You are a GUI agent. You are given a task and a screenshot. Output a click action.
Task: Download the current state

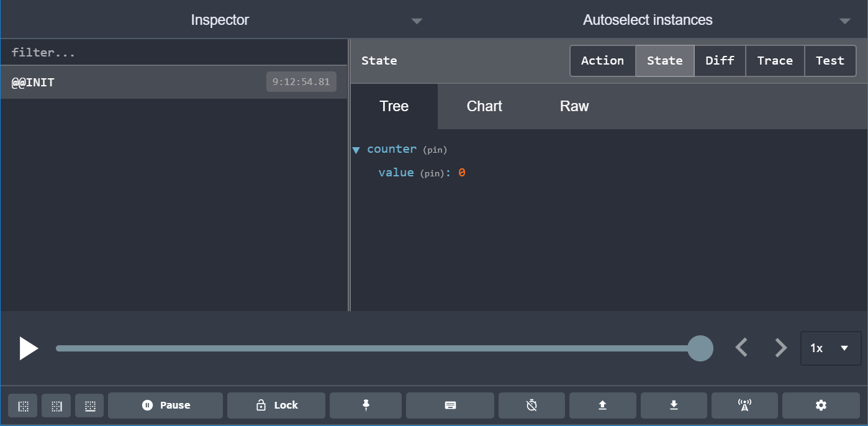[673, 406]
